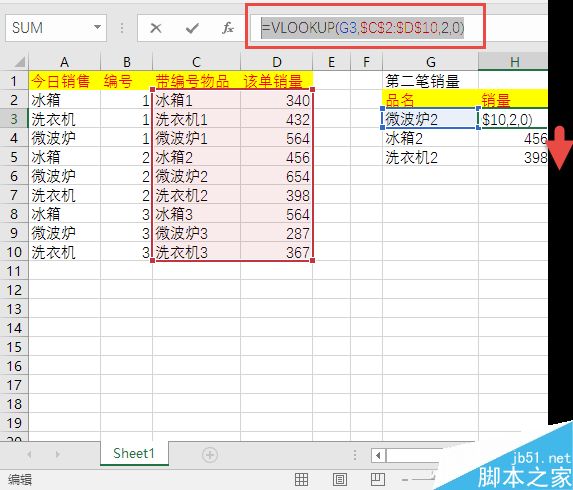Click cell A7 '洗衣机'
This screenshot has width=573, height=490.
pyautogui.click(x=64, y=195)
